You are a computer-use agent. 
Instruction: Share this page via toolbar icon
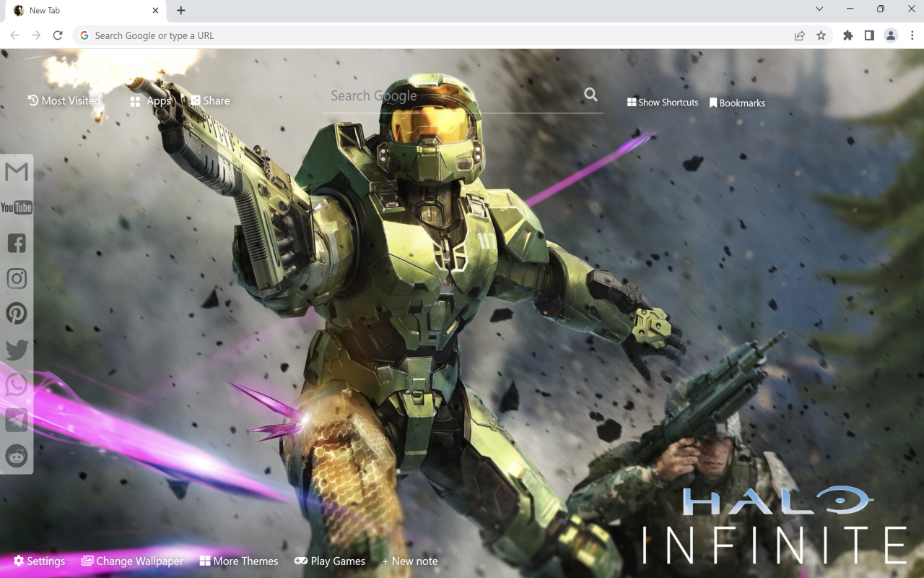point(800,35)
